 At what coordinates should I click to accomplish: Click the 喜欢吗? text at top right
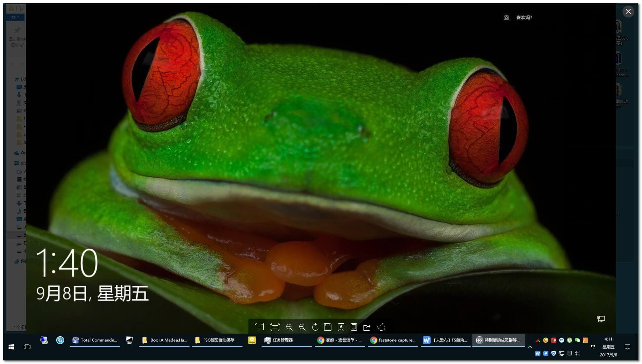524,18
